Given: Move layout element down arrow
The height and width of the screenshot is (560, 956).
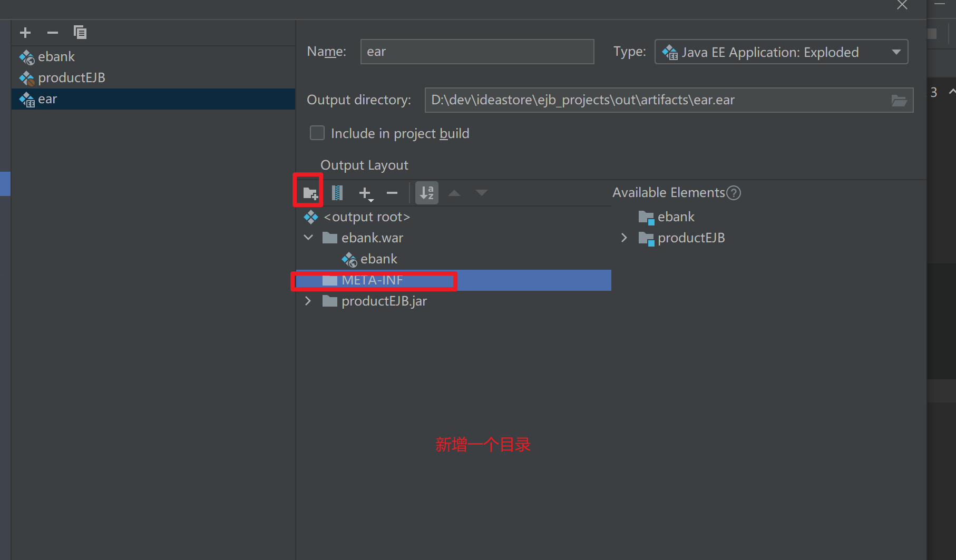Looking at the screenshot, I should pyautogui.click(x=482, y=193).
